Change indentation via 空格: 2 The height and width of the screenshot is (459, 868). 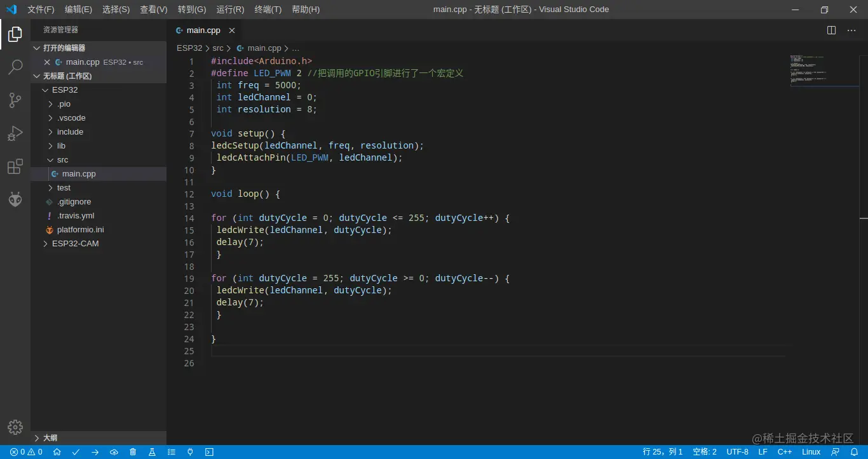tap(705, 452)
